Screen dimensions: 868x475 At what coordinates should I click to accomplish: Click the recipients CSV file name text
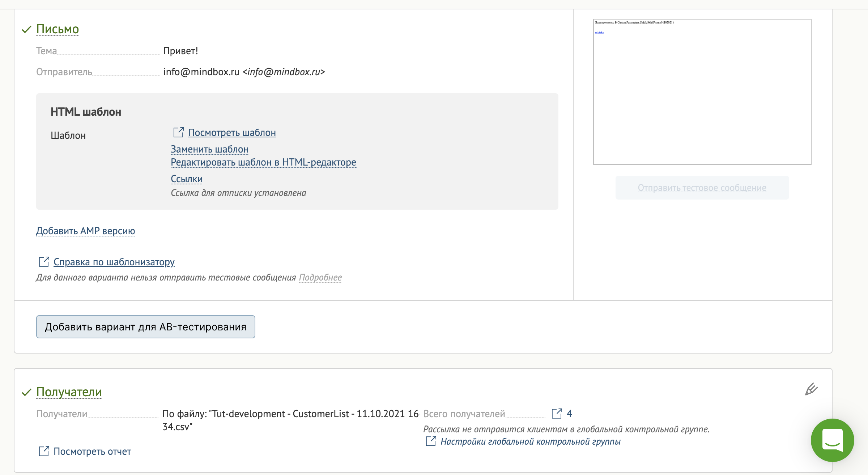pos(290,420)
